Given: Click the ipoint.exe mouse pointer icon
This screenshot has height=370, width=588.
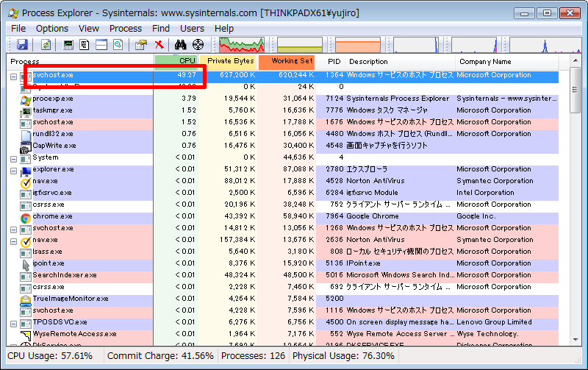Looking at the screenshot, I should point(26,265).
